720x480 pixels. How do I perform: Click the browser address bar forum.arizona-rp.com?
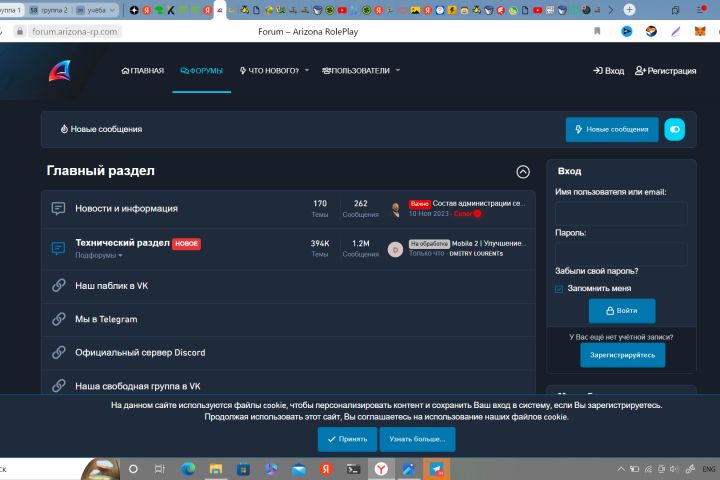click(74, 32)
